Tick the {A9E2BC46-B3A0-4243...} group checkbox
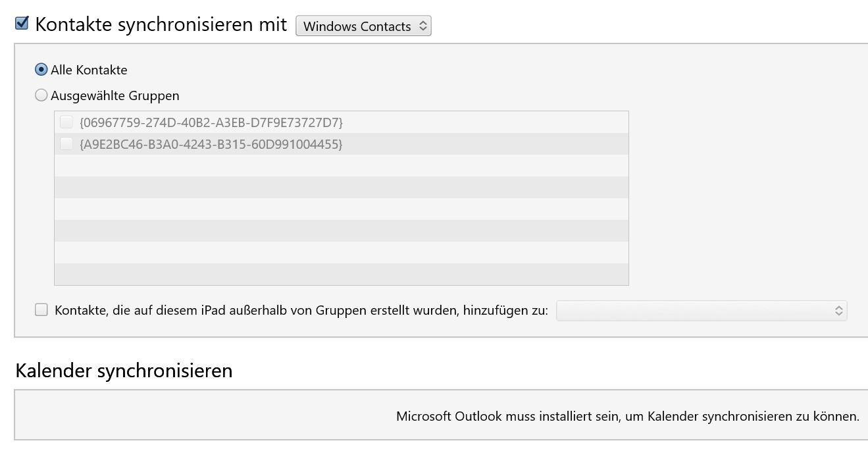The width and height of the screenshot is (868, 449). [66, 144]
